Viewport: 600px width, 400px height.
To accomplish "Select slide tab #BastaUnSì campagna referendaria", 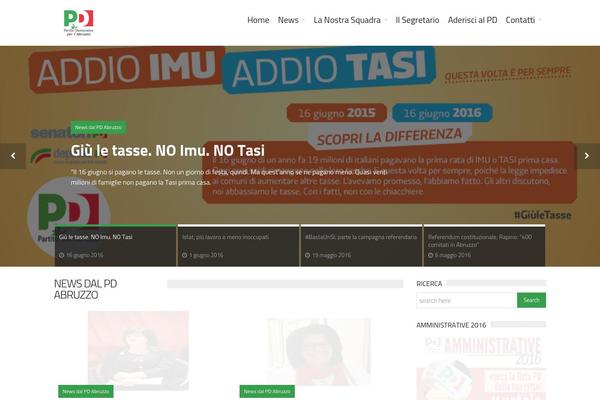I will 361,245.
